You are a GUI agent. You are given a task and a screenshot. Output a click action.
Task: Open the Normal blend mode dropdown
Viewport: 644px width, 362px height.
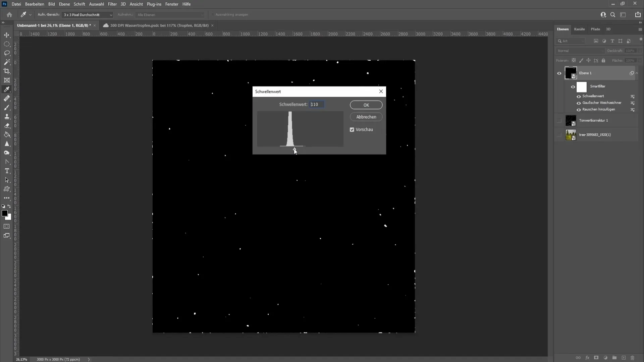[x=580, y=51]
